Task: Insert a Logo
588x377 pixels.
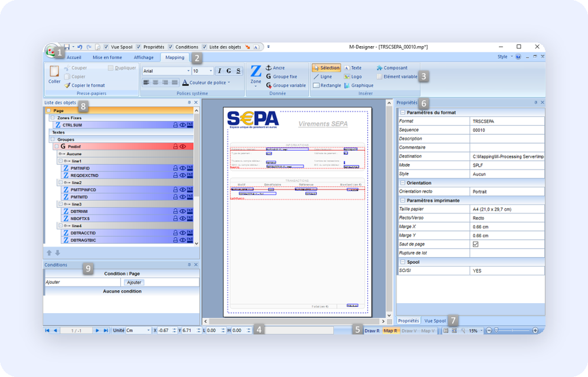Action: [353, 77]
